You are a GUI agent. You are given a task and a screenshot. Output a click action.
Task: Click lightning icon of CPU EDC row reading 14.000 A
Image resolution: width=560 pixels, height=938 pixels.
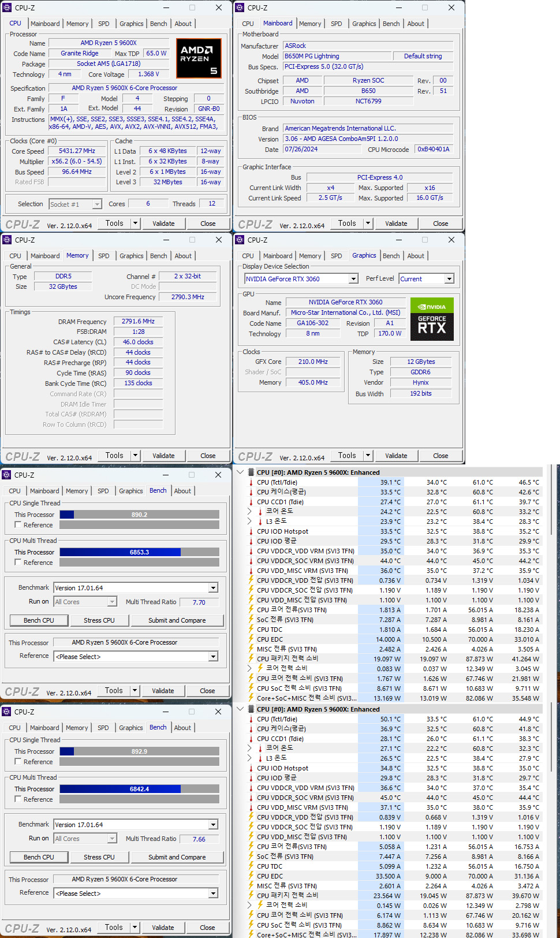[251, 639]
